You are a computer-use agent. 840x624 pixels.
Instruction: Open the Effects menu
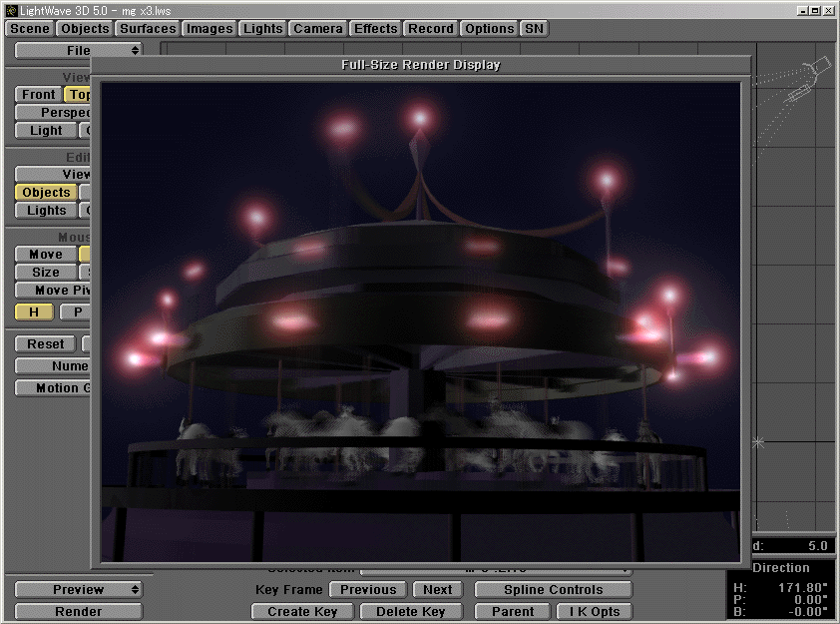pyautogui.click(x=375, y=28)
